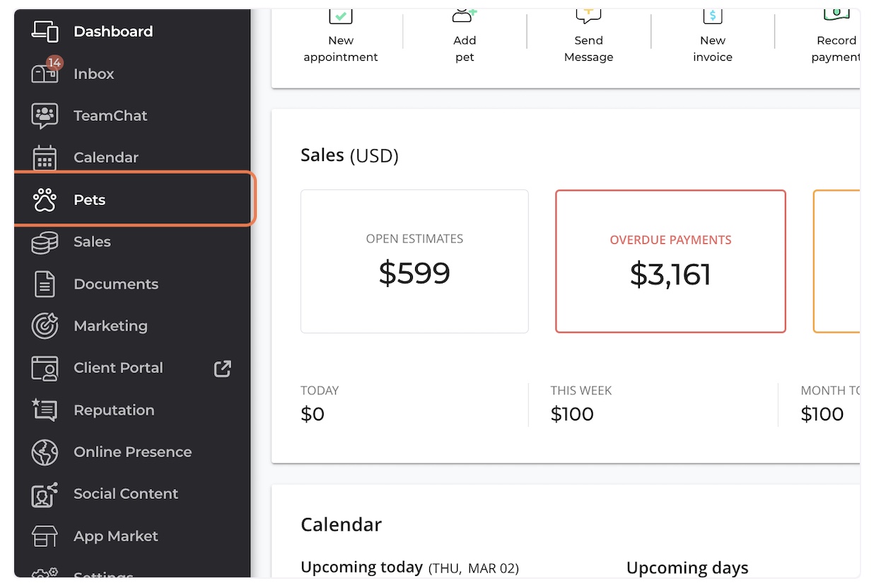The width and height of the screenshot is (881, 588).
Task: Click the Client Portal external link icon
Action: (x=223, y=368)
